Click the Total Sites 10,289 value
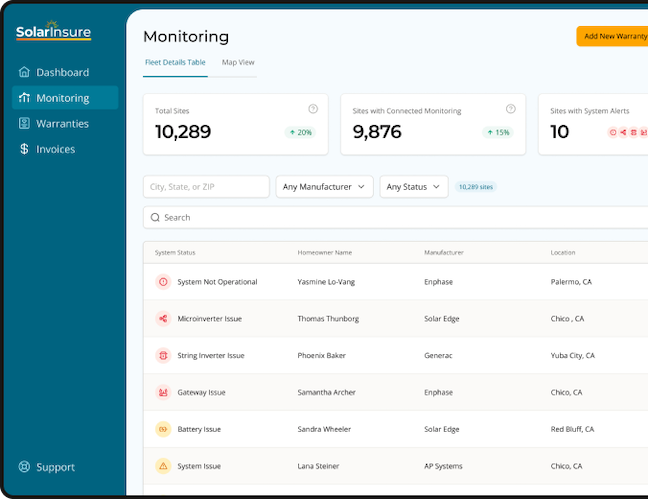Viewport: 648px width, 499px height. point(183,131)
